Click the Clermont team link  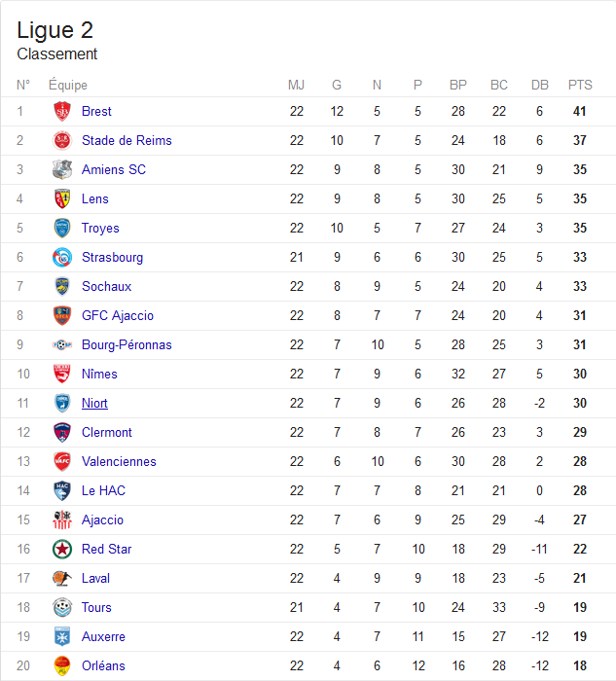107,432
